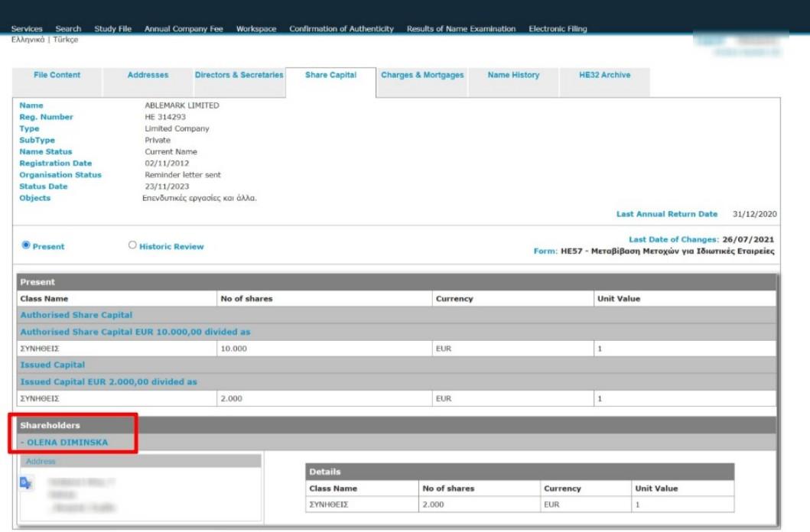Click the Details table shares value 2.000

[x=433, y=504]
